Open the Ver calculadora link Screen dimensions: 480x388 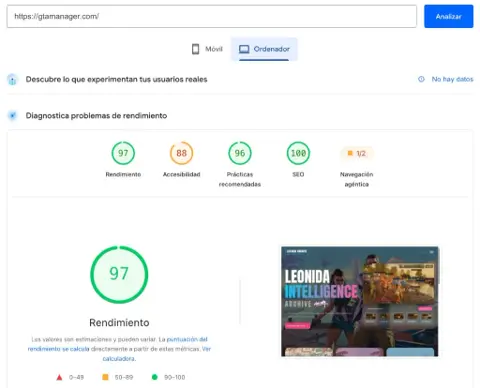click(x=157, y=354)
